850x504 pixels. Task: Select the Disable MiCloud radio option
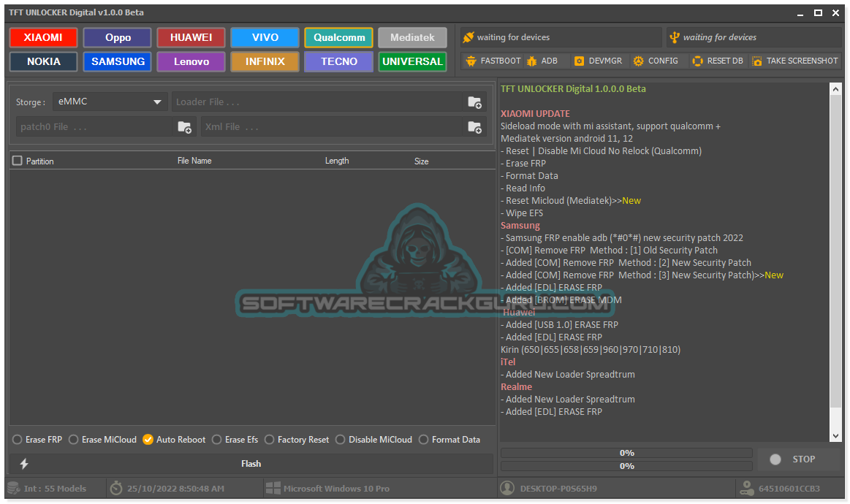(341, 440)
